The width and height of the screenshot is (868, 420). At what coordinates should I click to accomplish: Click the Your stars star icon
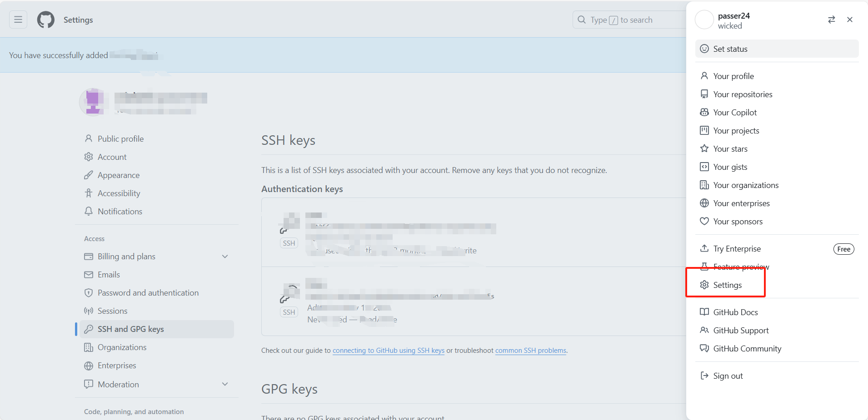(x=704, y=148)
